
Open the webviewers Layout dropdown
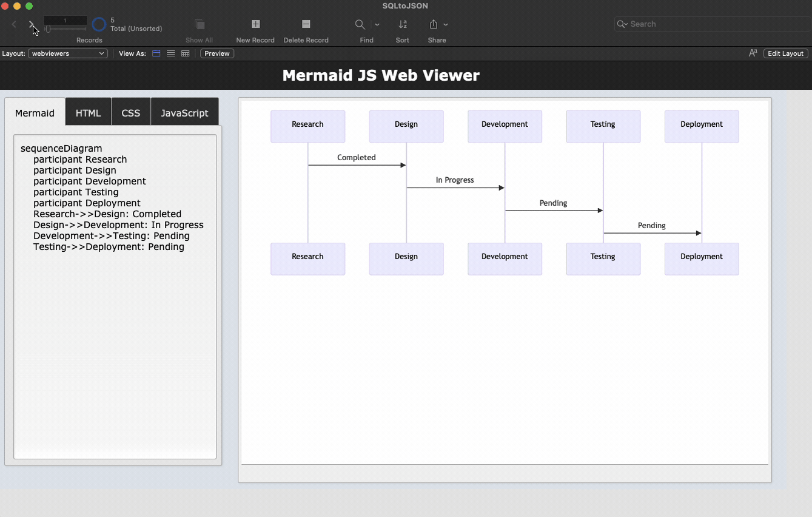[x=67, y=53]
